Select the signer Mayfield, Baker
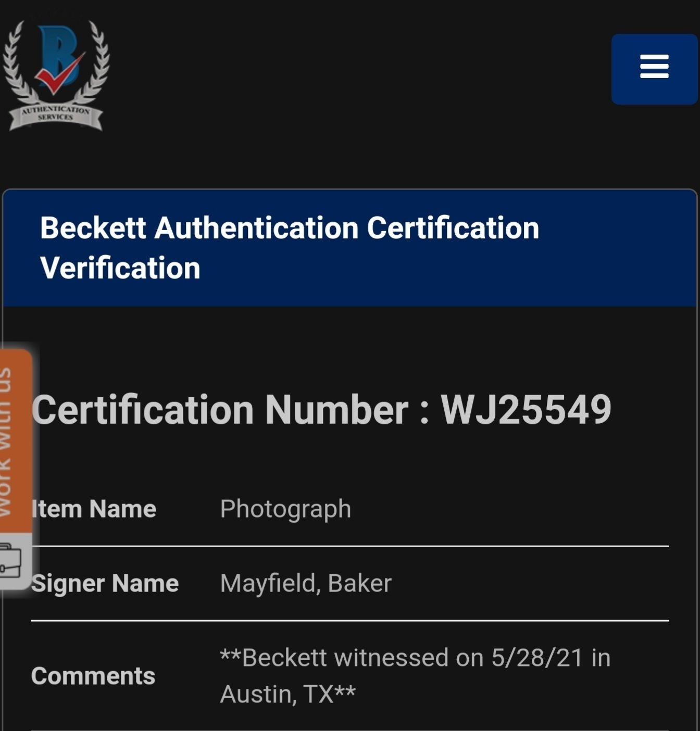 click(306, 584)
